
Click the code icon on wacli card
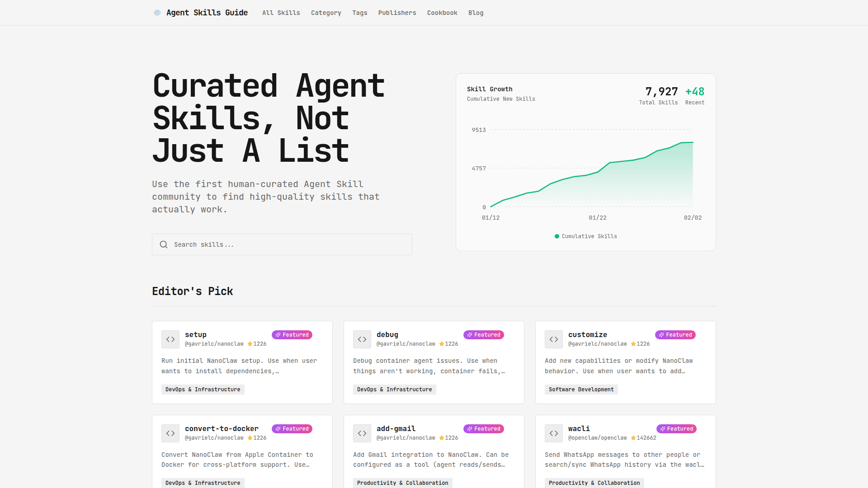coord(554,433)
